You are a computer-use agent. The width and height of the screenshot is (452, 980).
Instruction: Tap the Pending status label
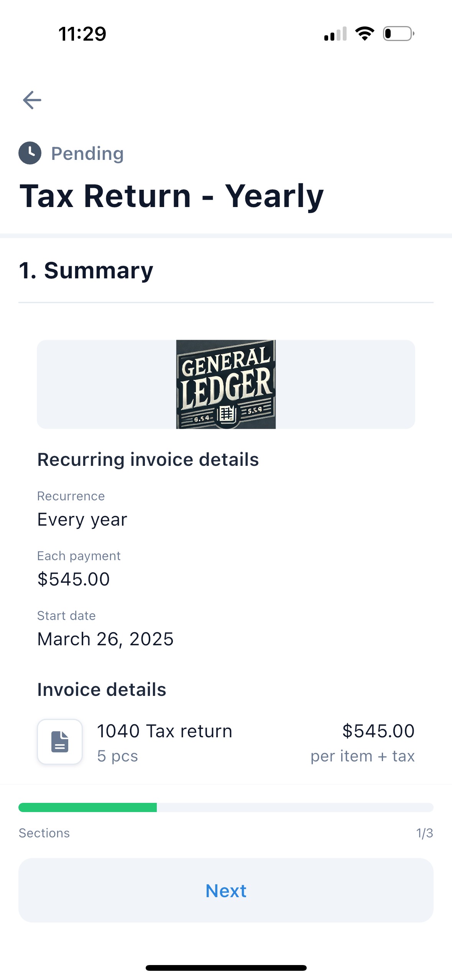tap(87, 153)
